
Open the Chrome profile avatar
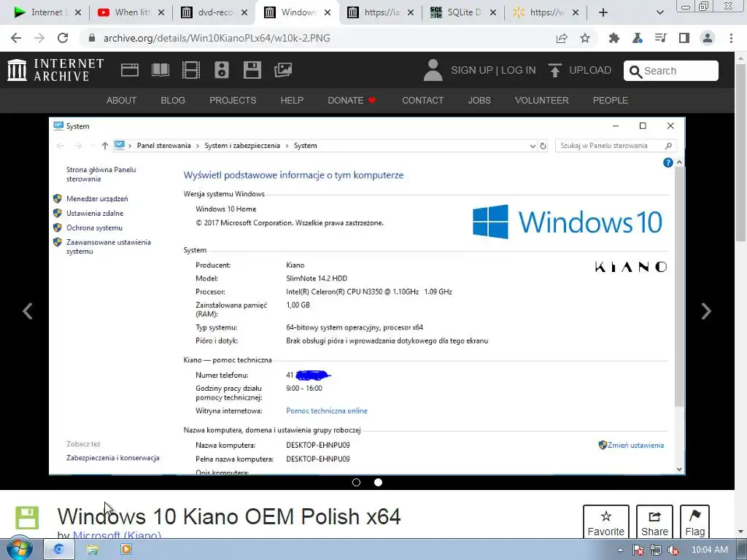coord(708,38)
